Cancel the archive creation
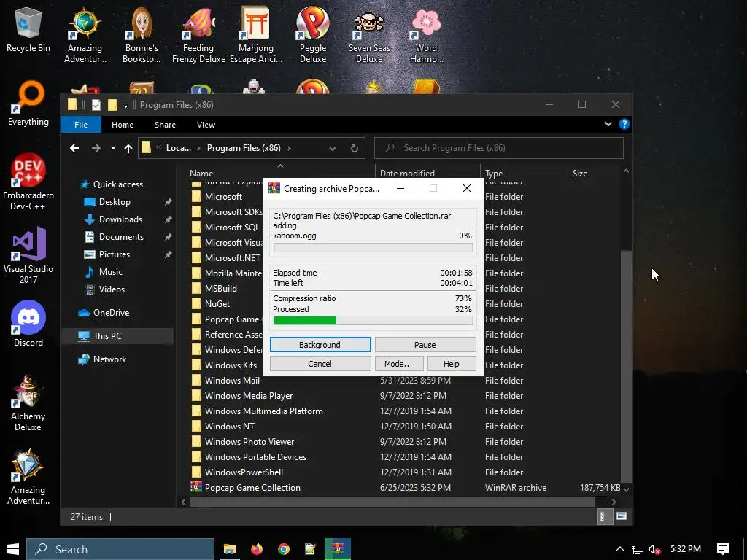This screenshot has height=560, width=747. pyautogui.click(x=320, y=364)
